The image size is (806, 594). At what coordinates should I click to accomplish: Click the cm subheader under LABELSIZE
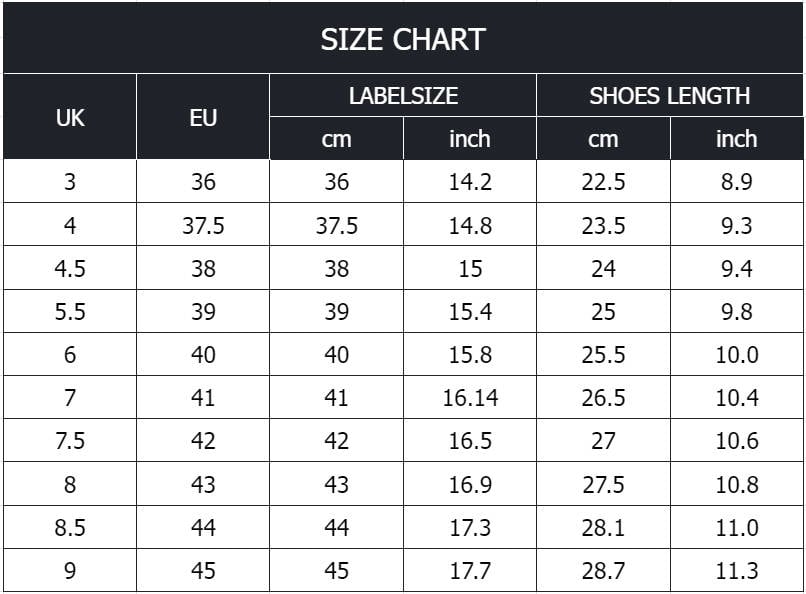(337, 139)
